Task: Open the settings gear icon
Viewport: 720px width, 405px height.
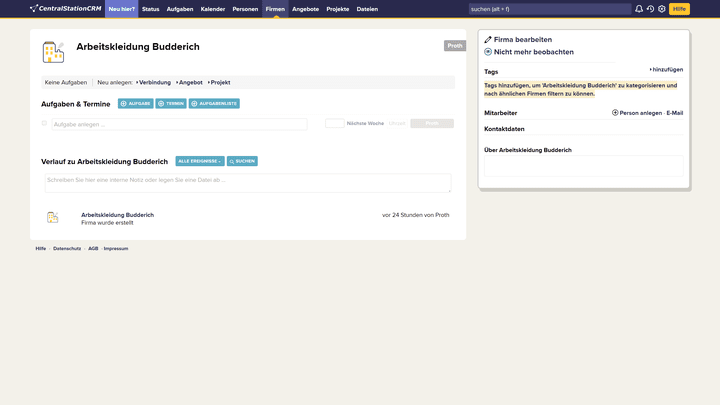Action: click(661, 9)
